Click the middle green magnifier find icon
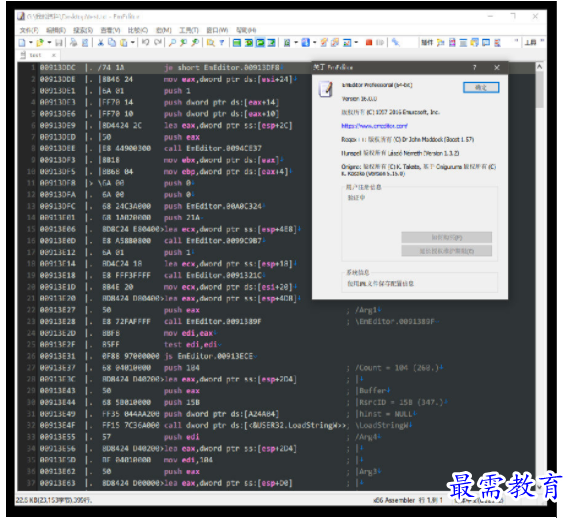Viewport: 571px width, 518px height. pyautogui.click(x=184, y=43)
